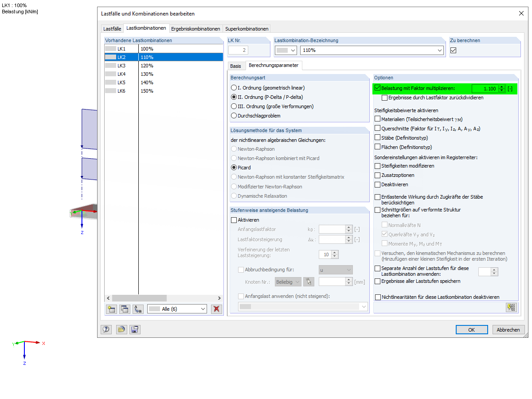This screenshot has width=532, height=399.
Task: Switch to the Basis tab
Action: coord(236,66)
